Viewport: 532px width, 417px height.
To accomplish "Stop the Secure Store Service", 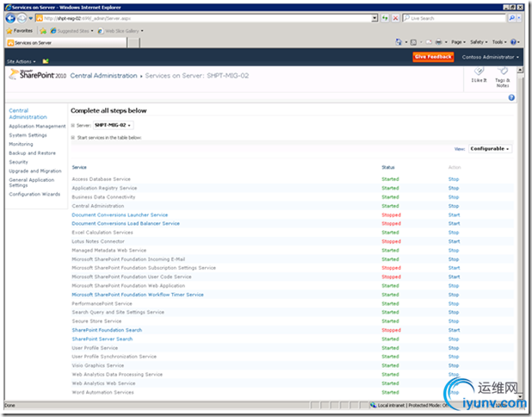I will click(454, 321).
